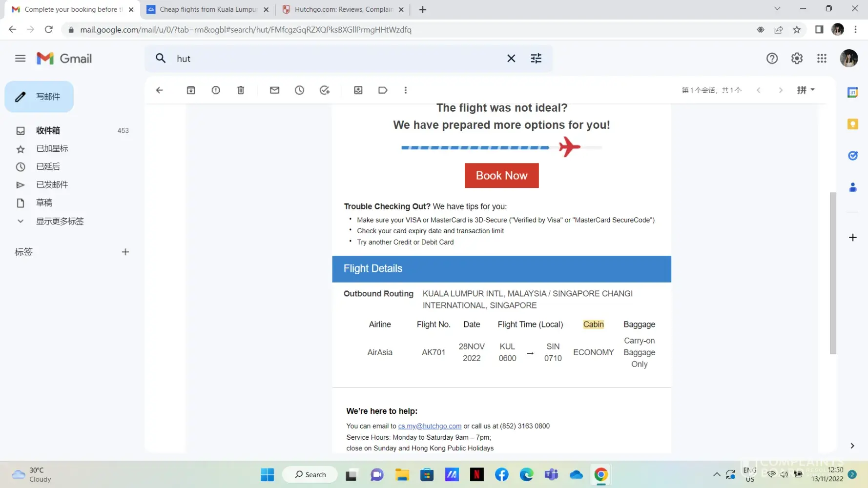This screenshot has width=868, height=488.
Task: Open Google Keep side panel icon
Action: click(853, 124)
